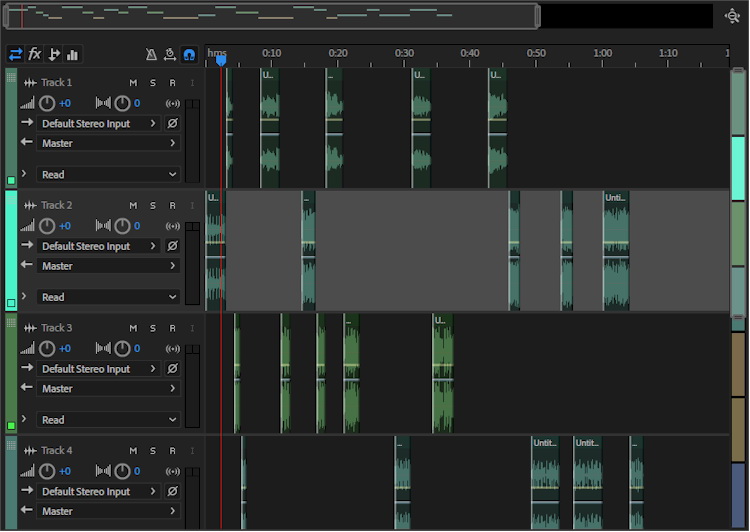This screenshot has width=750, height=532.
Task: Switch to the fx effects view
Action: pos(34,54)
